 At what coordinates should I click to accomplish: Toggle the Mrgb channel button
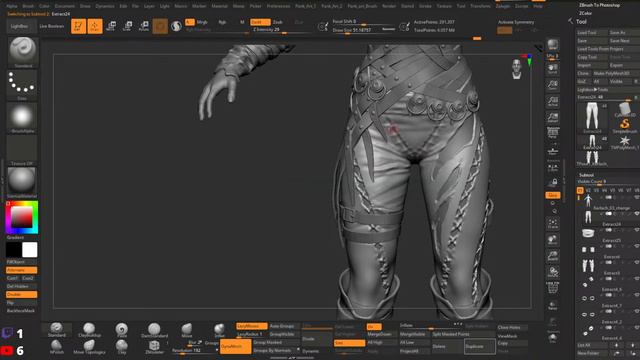202,22
